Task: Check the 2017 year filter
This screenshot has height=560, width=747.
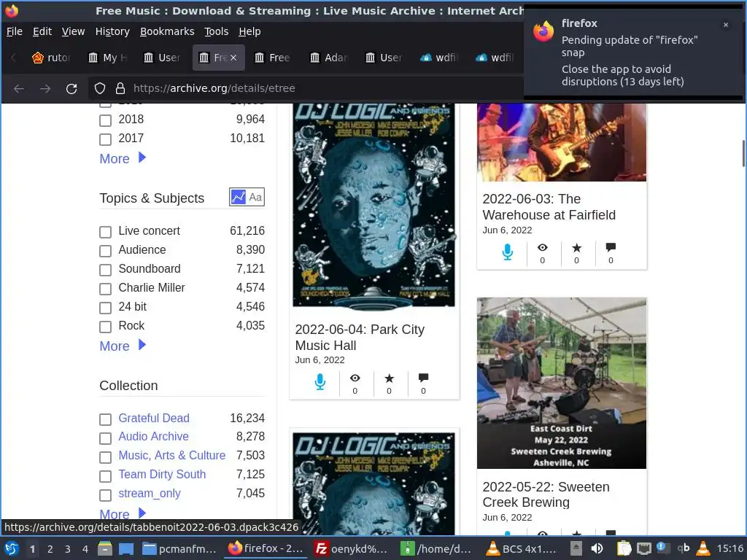Action: coord(105,139)
